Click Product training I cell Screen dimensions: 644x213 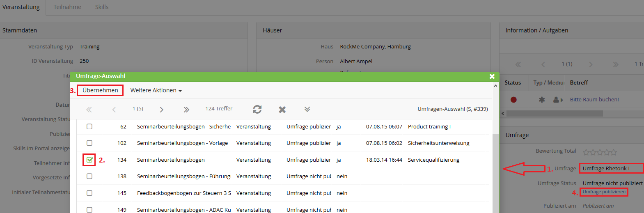click(x=429, y=126)
